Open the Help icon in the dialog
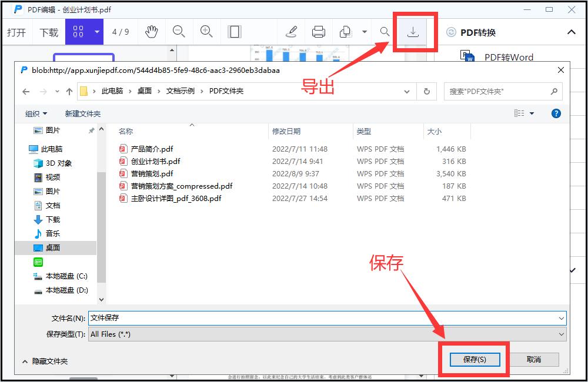Image resolution: width=588 pixels, height=382 pixels. click(x=556, y=113)
